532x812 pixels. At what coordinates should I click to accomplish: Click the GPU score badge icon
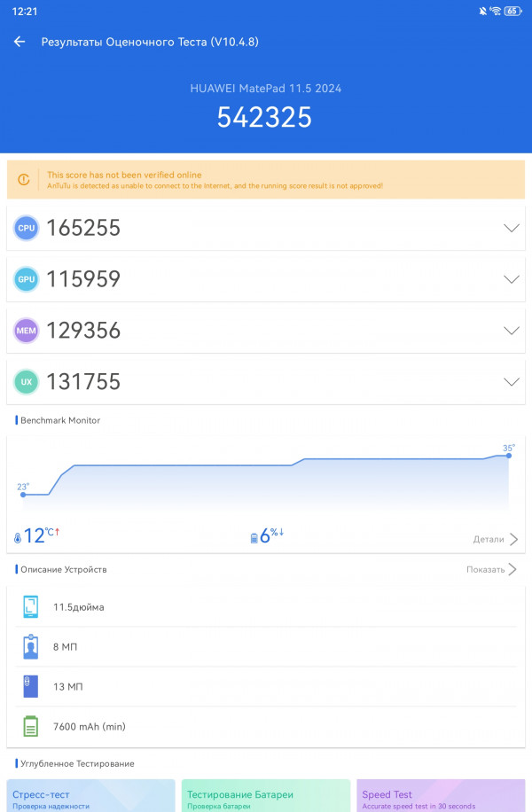(x=27, y=279)
